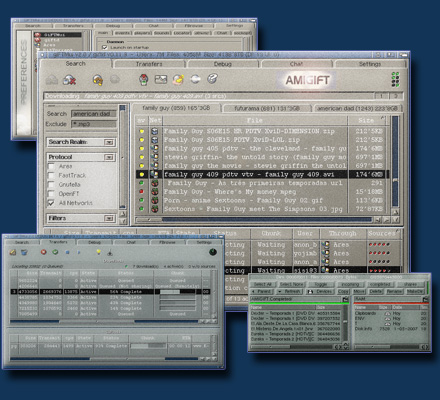This screenshot has width=440, height=400.
Task: Click the colorful pie/duck icon in main toolbar
Action: coord(178,79)
